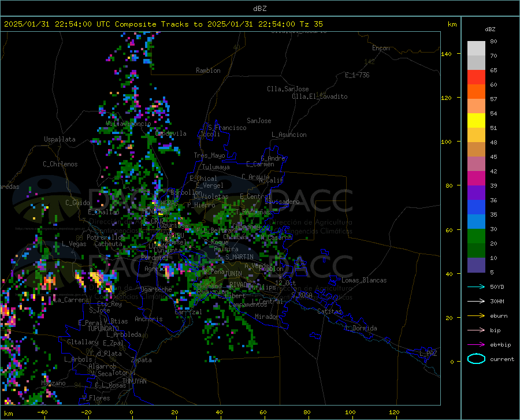Click the 'dBZ' title at window top

pos(259,9)
